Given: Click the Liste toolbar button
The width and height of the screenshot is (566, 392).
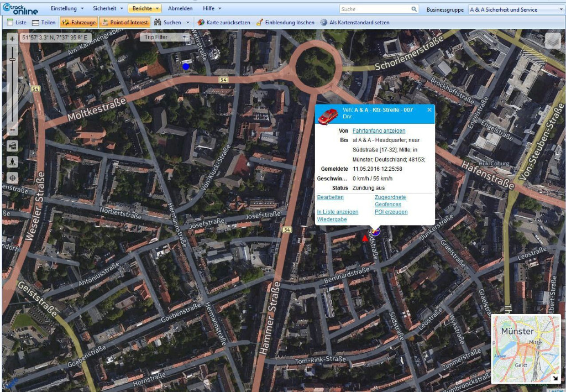Looking at the screenshot, I should tap(17, 22).
